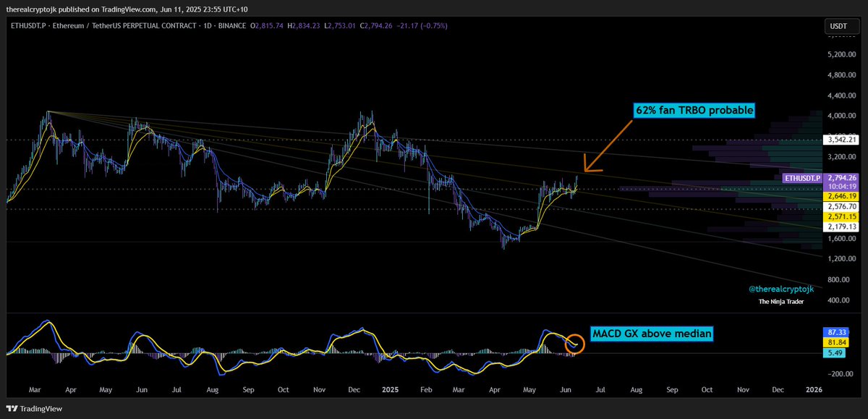Image resolution: width=868 pixels, height=419 pixels.
Task: Click the 1,200.00 price axis tick
Action: tap(841, 258)
